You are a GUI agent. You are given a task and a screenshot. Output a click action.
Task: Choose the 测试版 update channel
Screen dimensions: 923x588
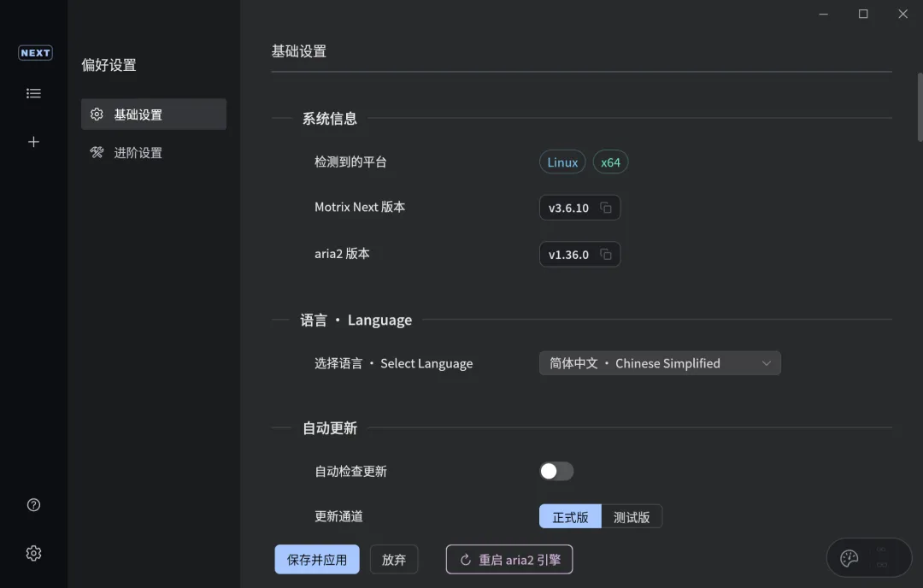pyautogui.click(x=632, y=517)
